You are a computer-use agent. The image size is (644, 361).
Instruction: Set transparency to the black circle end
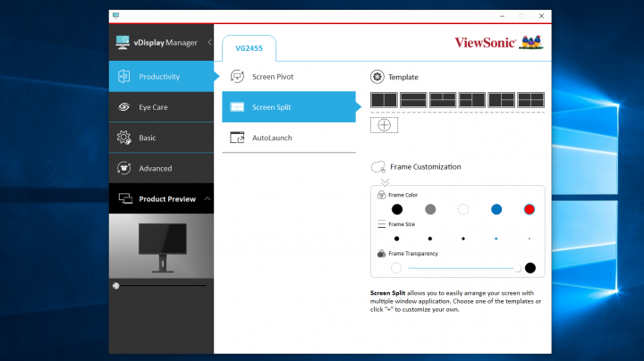click(530, 268)
